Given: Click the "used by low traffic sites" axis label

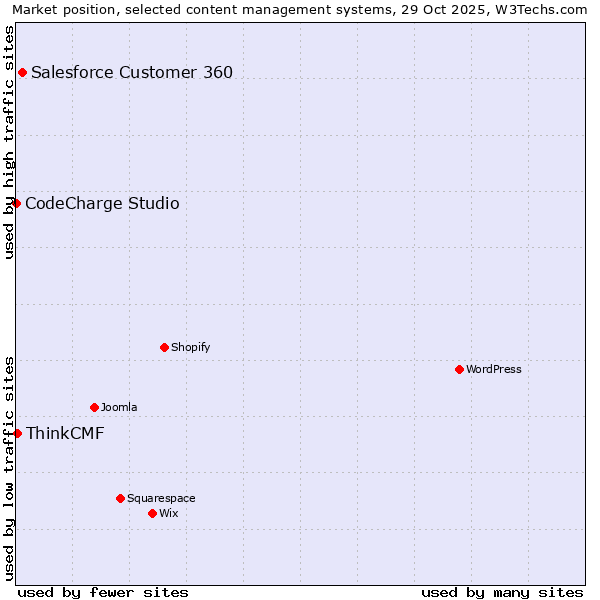Looking at the screenshot, I should click(x=9, y=467).
